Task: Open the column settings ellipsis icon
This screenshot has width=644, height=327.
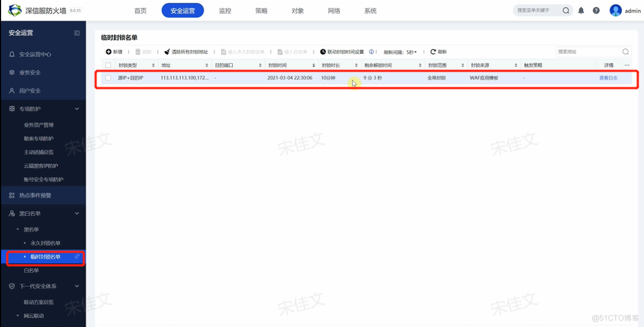Action: pyautogui.click(x=627, y=64)
